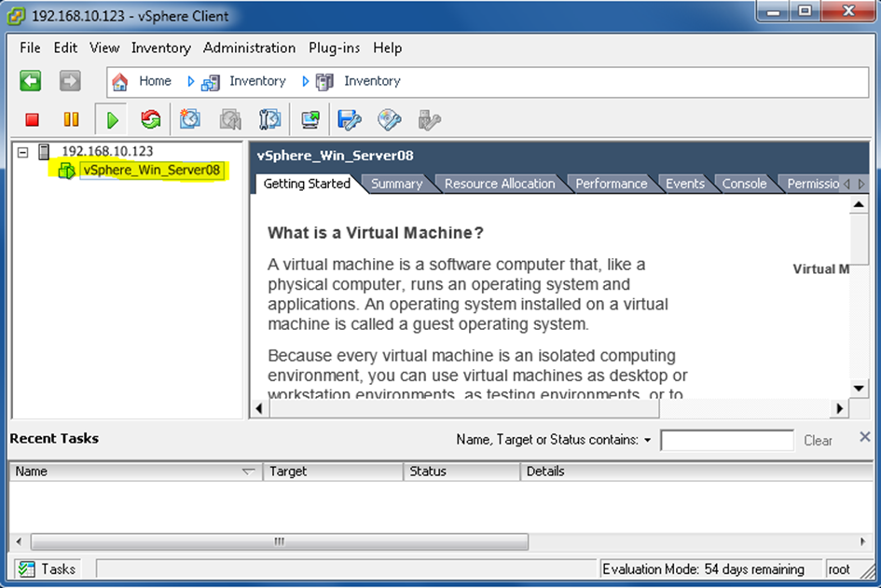
Task: Click the Recent Tasks filter text field
Action: tap(727, 441)
